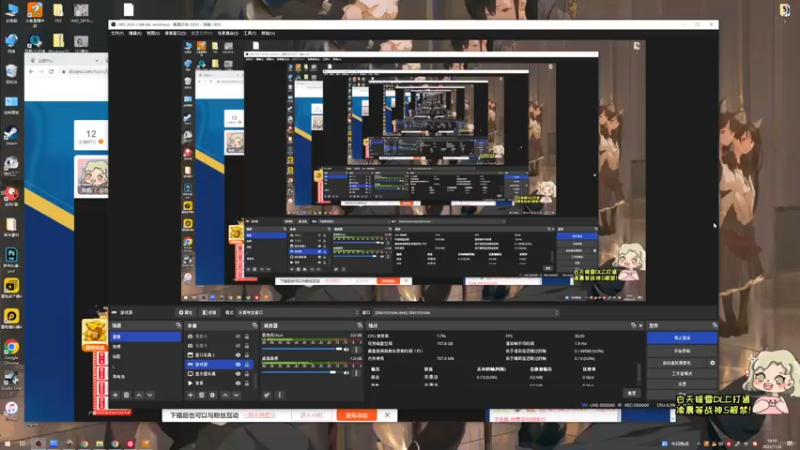This screenshot has height=450, width=800.
Task: Enable 工作室模式 studio mode
Action: tap(682, 373)
